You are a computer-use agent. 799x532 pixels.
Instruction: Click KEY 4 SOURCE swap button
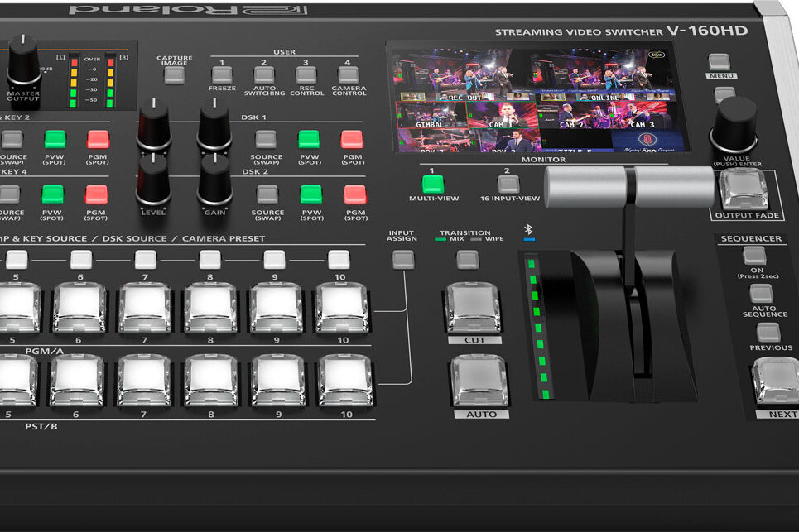point(10,194)
